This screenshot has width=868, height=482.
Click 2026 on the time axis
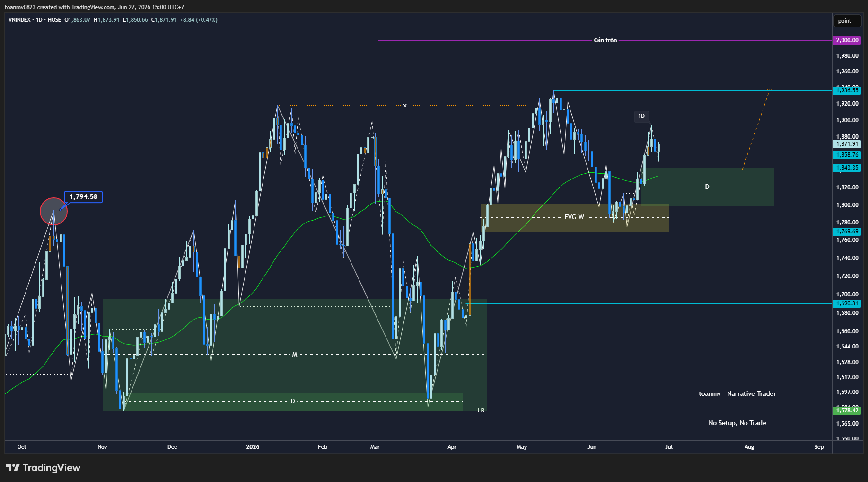click(253, 447)
